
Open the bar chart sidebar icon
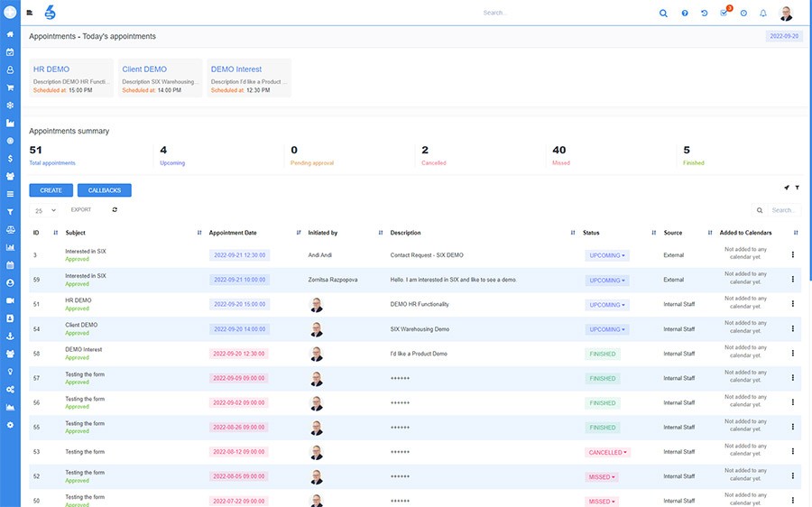(x=10, y=247)
